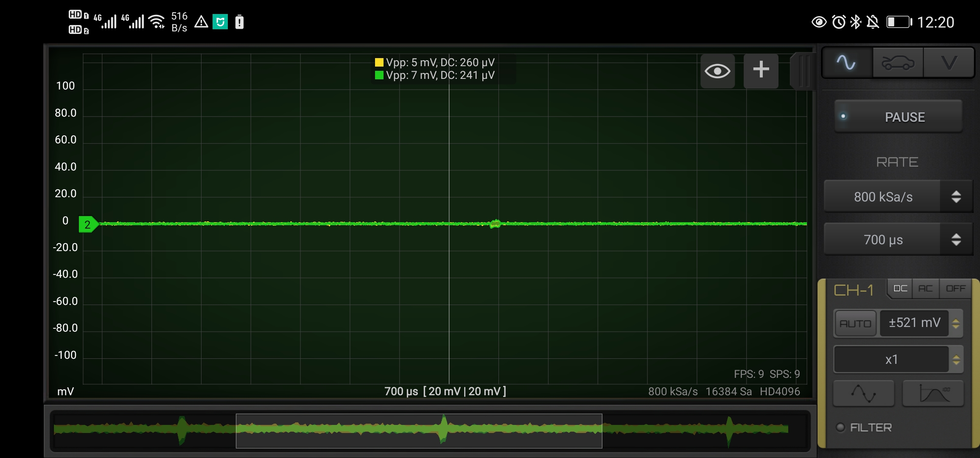Switch to the oscilloscope waveform tab
980x458 pixels.
pyautogui.click(x=847, y=63)
